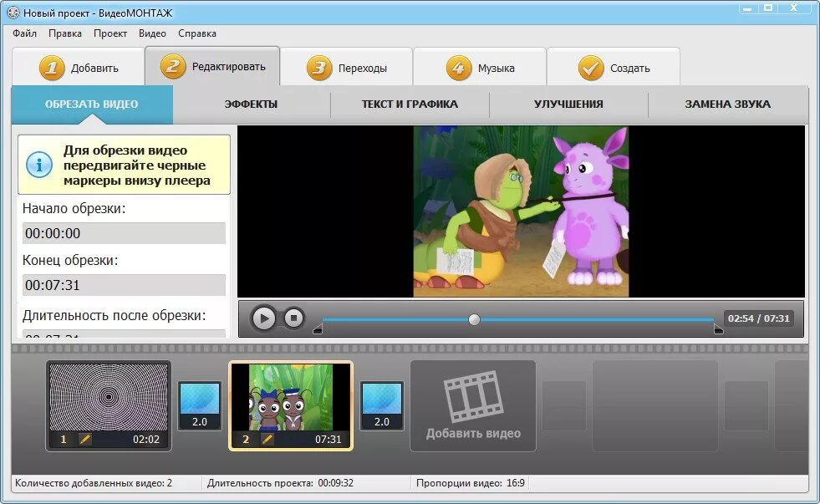Click the right black trim marker
The width and height of the screenshot is (820, 504).
[x=719, y=328]
